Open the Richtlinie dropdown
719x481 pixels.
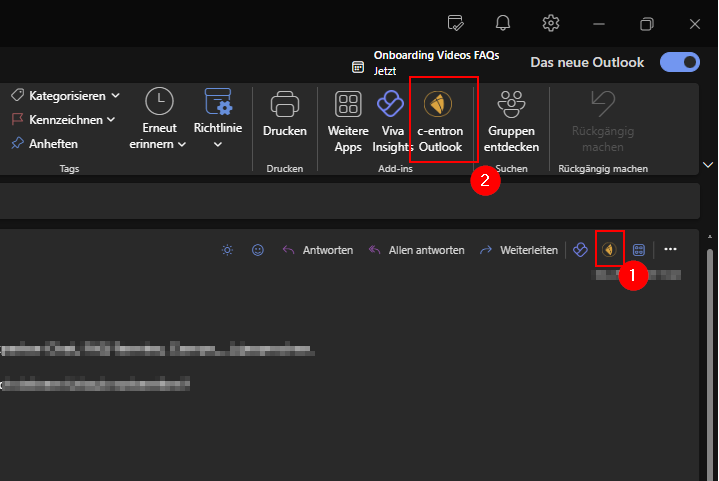tap(218, 145)
